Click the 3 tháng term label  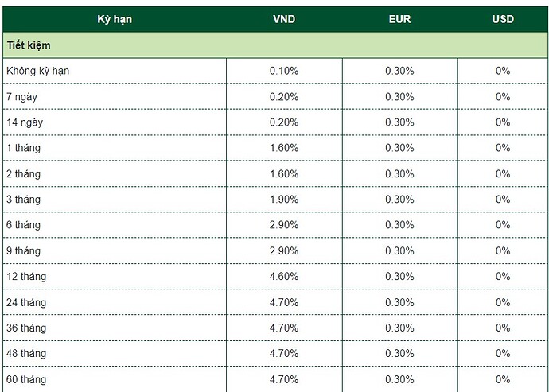(24, 200)
